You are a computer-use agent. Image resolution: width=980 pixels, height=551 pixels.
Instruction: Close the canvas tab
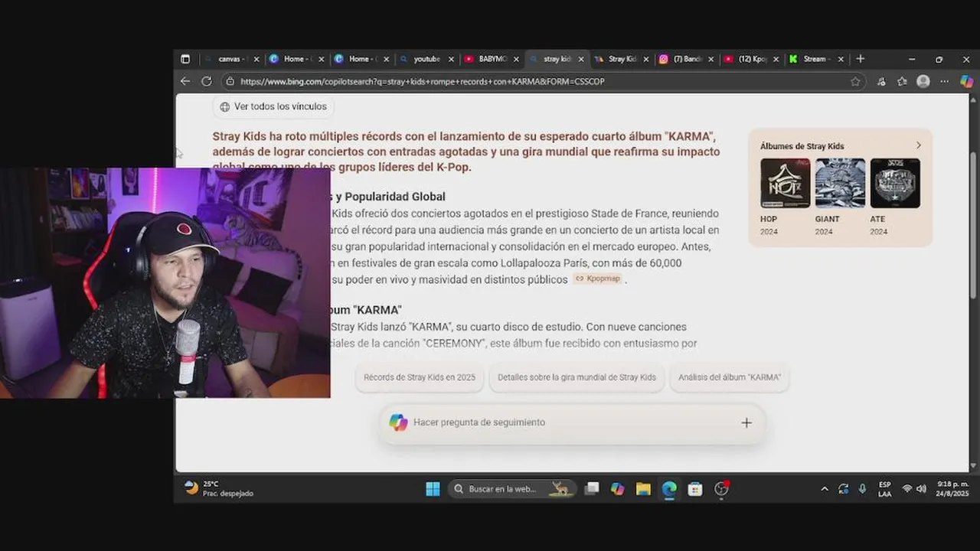point(256,59)
